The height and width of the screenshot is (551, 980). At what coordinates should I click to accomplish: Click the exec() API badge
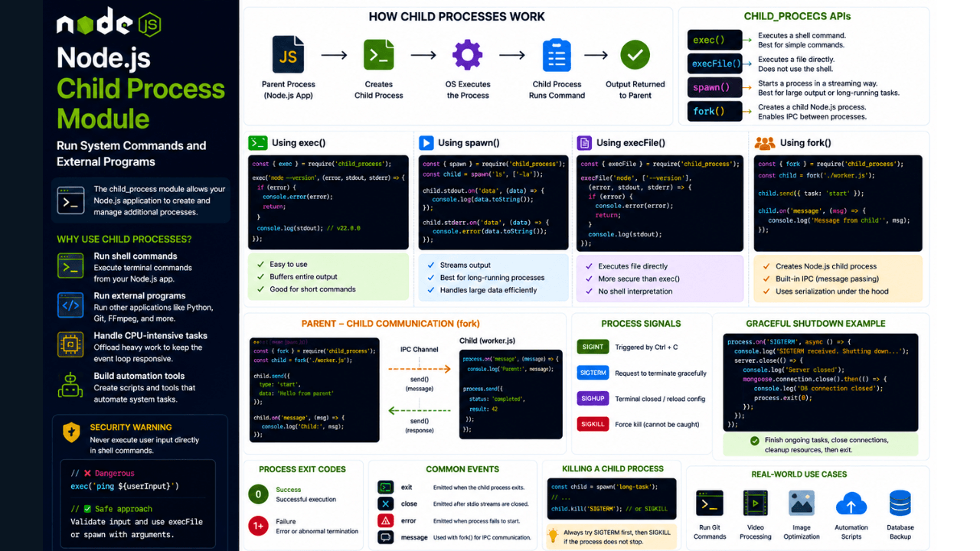715,40
